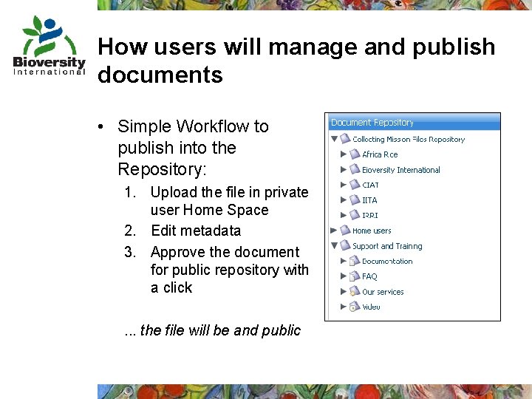Select Support and Training tree label
532x399 pixels.
[x=387, y=246]
